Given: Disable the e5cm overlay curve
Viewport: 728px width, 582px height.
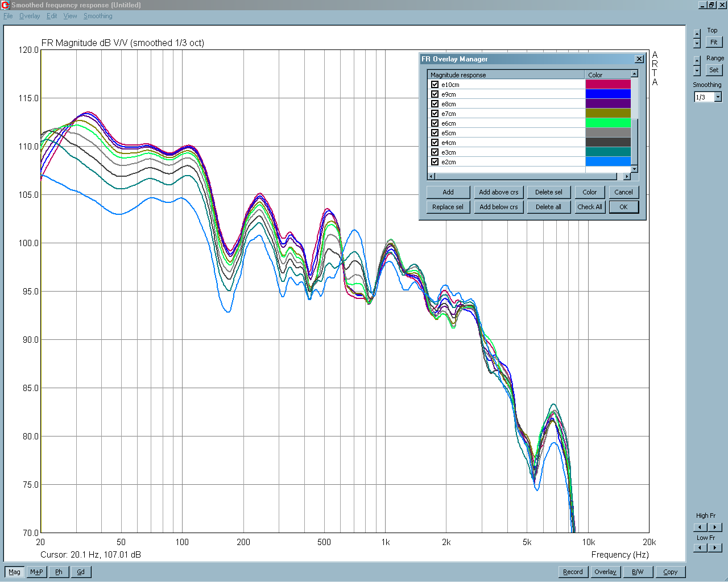Looking at the screenshot, I should click(x=435, y=133).
